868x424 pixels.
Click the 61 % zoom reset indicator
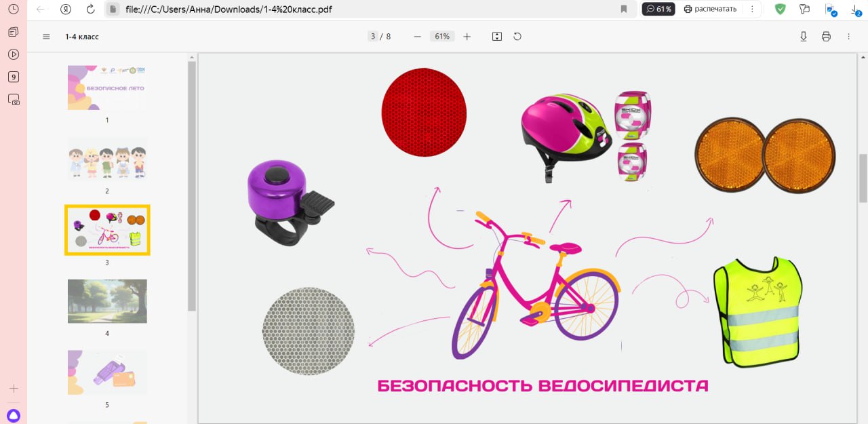658,9
